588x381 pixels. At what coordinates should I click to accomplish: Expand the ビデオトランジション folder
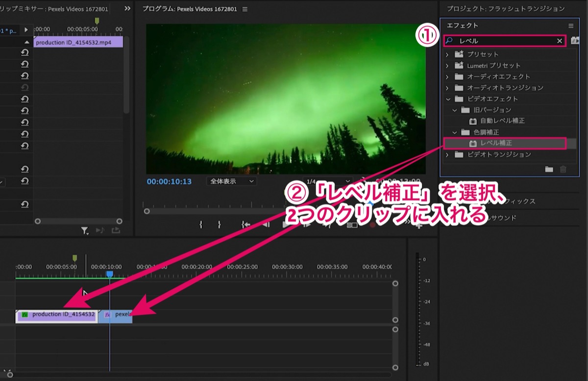447,155
